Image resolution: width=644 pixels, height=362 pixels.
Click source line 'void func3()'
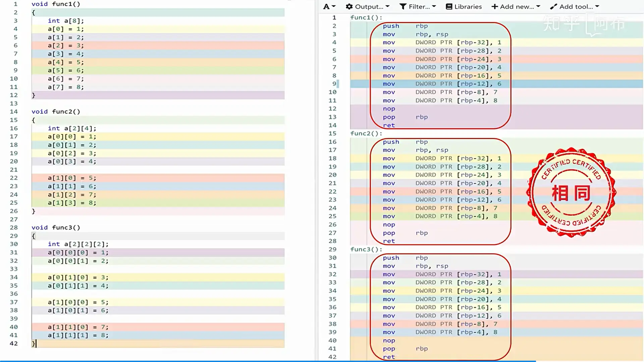click(x=56, y=228)
